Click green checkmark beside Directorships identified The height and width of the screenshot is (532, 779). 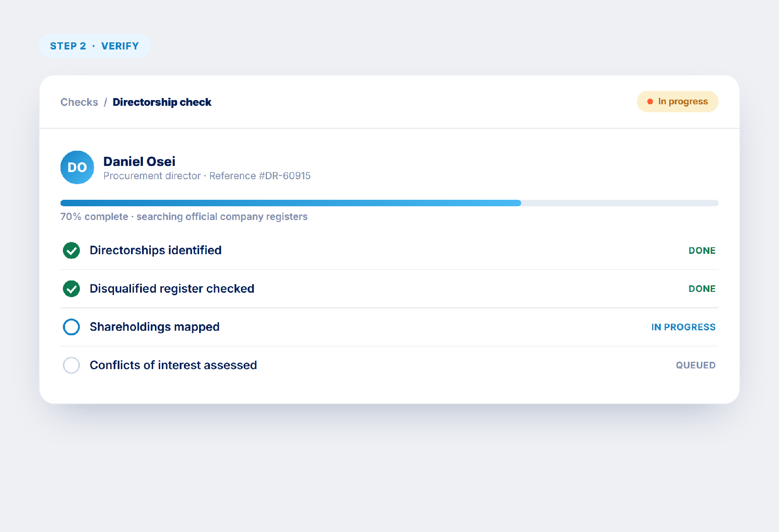tap(71, 250)
